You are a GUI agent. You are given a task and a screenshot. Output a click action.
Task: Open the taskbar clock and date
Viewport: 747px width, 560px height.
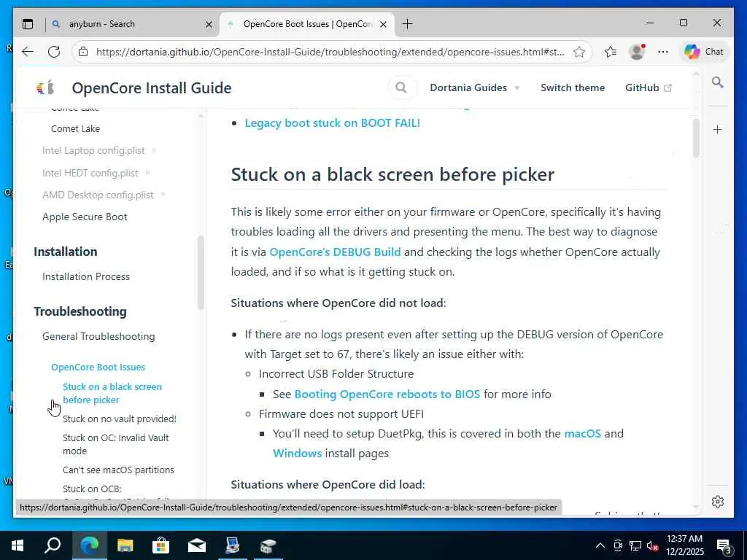[684, 545]
